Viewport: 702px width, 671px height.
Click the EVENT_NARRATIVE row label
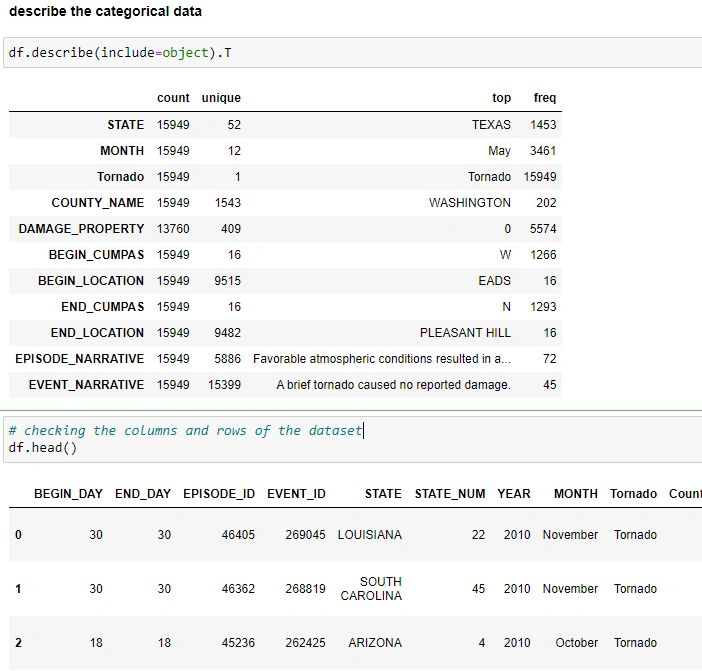point(86,385)
